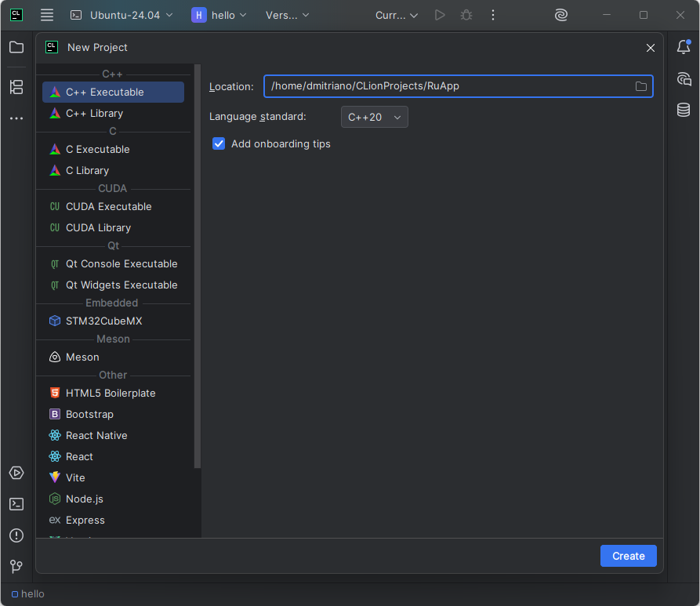Select the Vite project type
This screenshot has height=606, width=700.
coord(113,478)
